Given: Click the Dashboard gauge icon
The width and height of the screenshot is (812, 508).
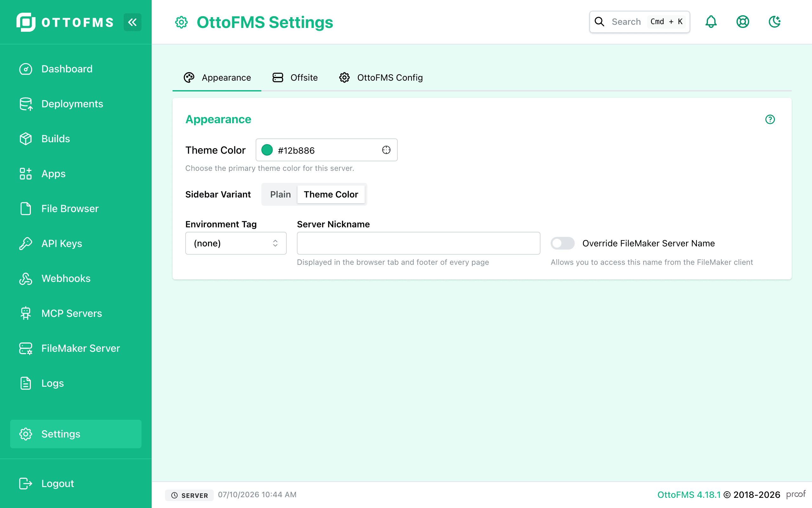Looking at the screenshot, I should pos(26,69).
